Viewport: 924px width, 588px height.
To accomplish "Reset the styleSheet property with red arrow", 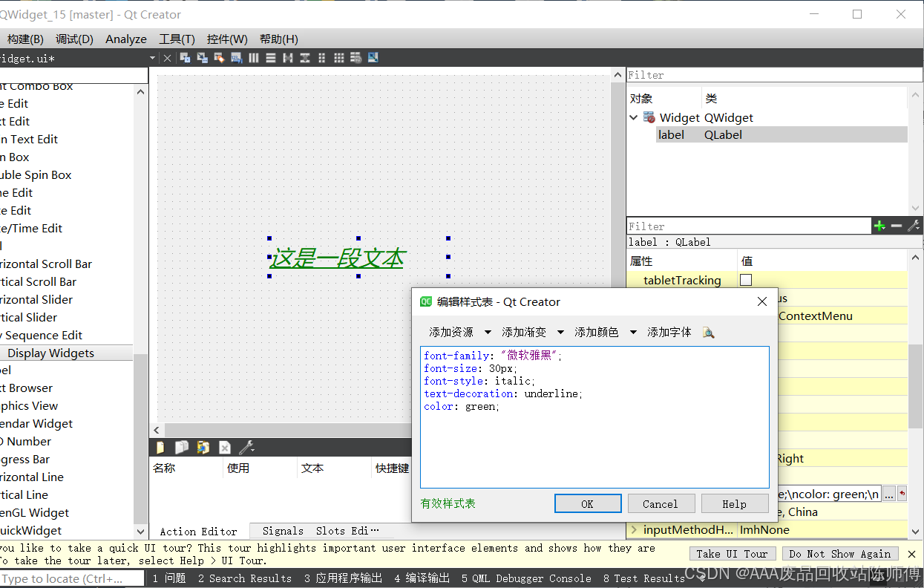I will (902, 493).
